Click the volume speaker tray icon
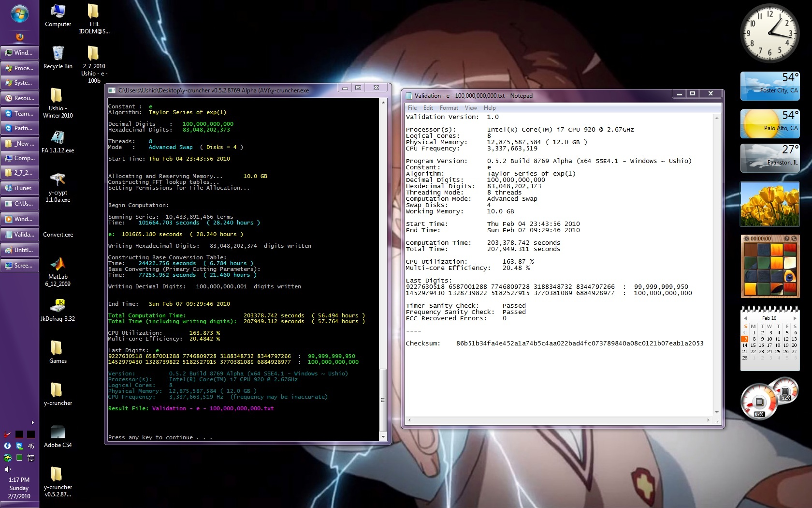Screen dimensions: 812x508 coord(7,469)
